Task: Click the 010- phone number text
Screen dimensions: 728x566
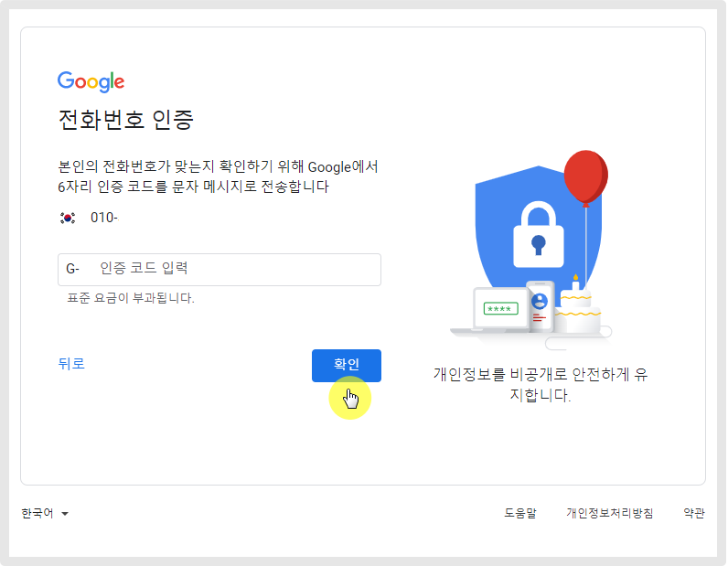Action: 104,218
